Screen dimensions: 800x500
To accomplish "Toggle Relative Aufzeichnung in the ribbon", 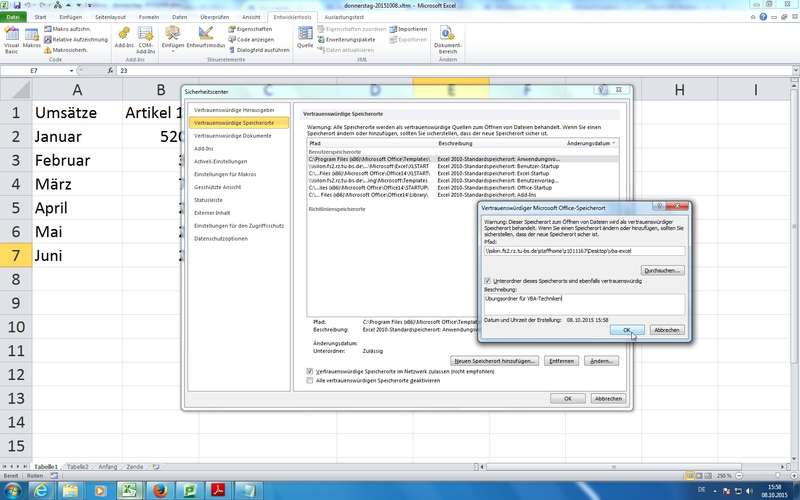I will (76, 39).
